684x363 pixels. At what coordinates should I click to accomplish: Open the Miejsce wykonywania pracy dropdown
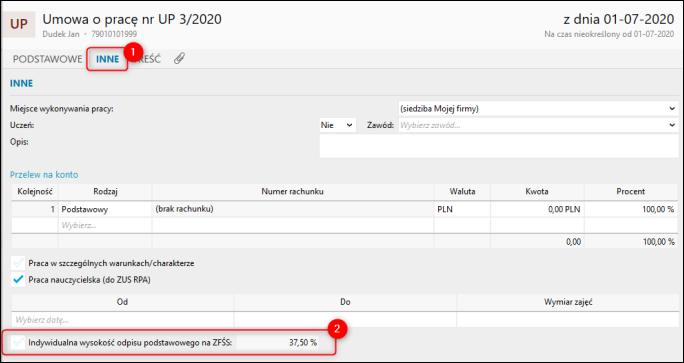[538, 109]
